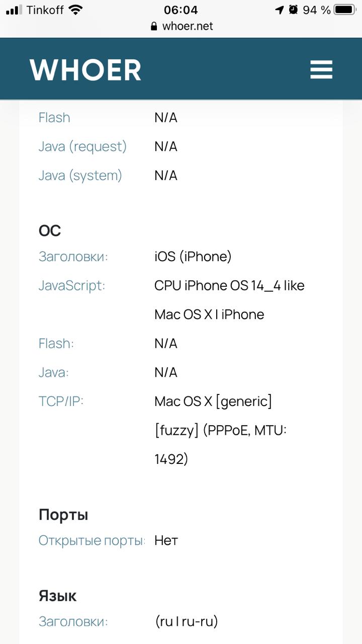Tap the lock icon beside whoer.net
Image resolution: width=362 pixels, height=644 pixels.
pos(154,26)
